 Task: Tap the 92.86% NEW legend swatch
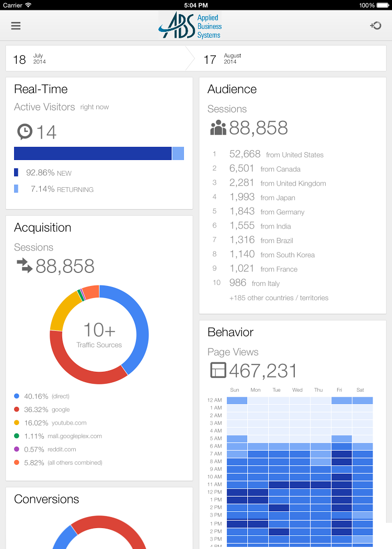coord(16,172)
